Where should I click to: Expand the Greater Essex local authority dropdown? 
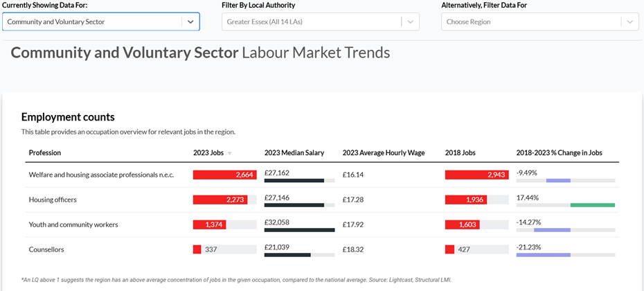(x=411, y=21)
